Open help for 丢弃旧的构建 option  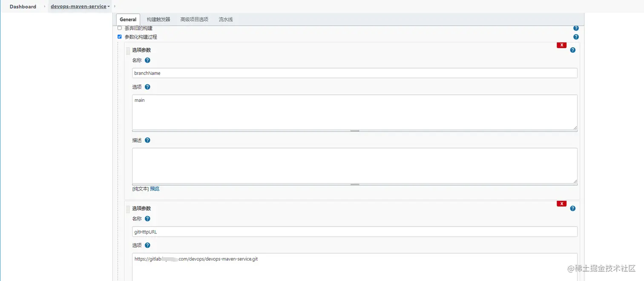(576, 28)
